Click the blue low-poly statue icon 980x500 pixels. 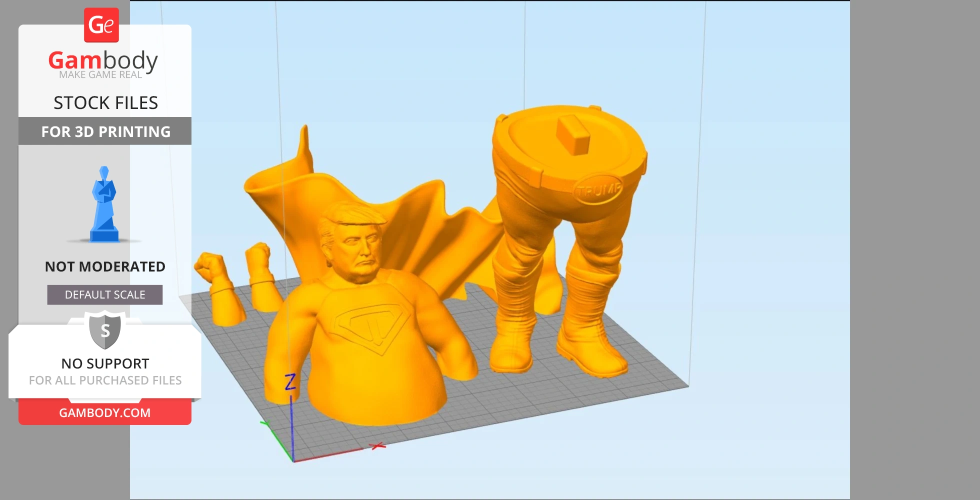pos(104,205)
